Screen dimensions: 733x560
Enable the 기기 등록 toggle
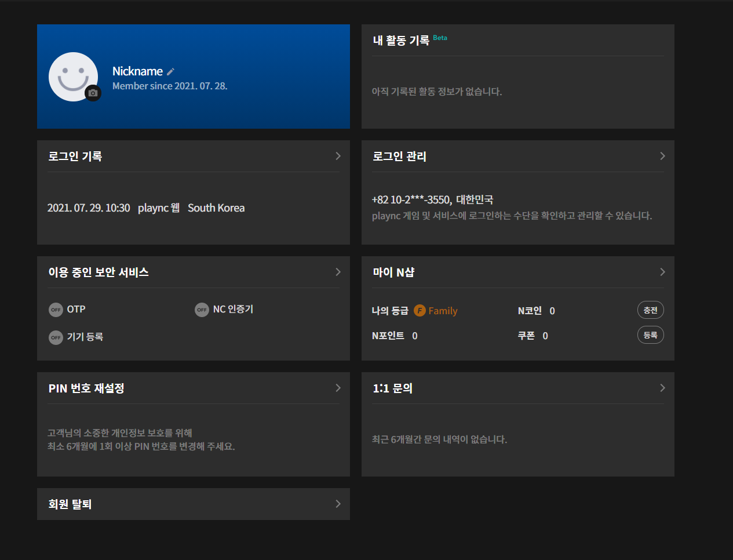pos(56,337)
